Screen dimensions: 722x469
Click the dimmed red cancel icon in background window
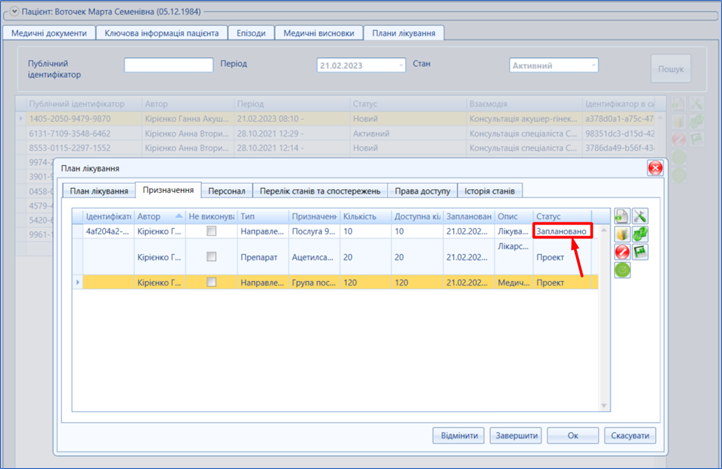(678, 139)
